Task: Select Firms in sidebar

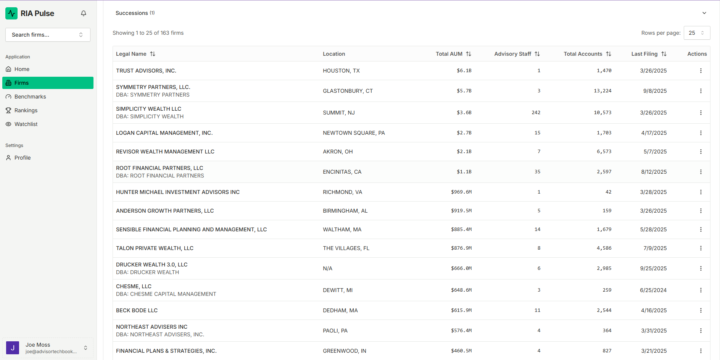Action: click(x=48, y=83)
